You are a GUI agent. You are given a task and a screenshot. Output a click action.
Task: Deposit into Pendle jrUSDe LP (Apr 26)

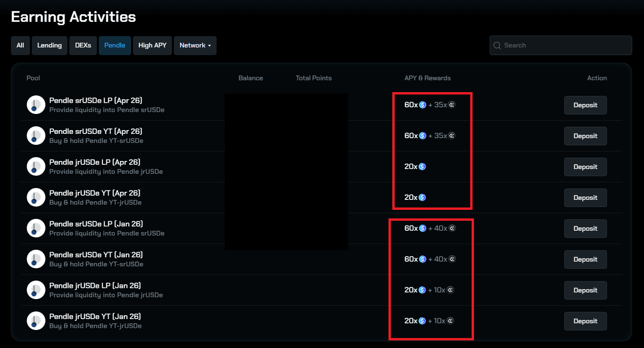click(586, 167)
